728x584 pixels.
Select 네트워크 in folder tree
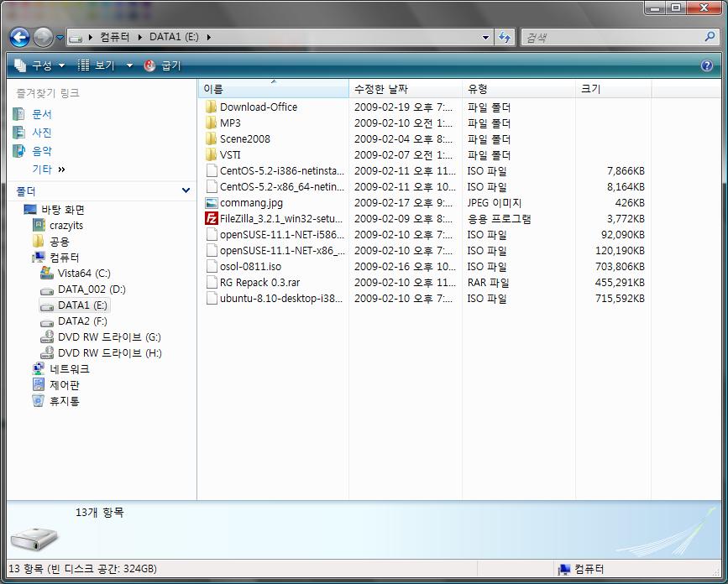point(70,369)
